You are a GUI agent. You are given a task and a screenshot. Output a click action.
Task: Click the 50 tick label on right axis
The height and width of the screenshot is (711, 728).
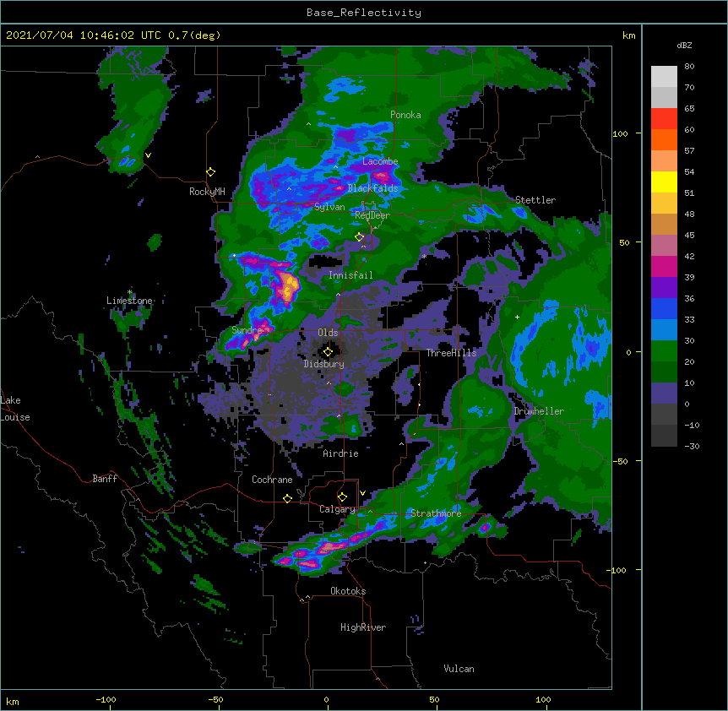click(x=624, y=242)
